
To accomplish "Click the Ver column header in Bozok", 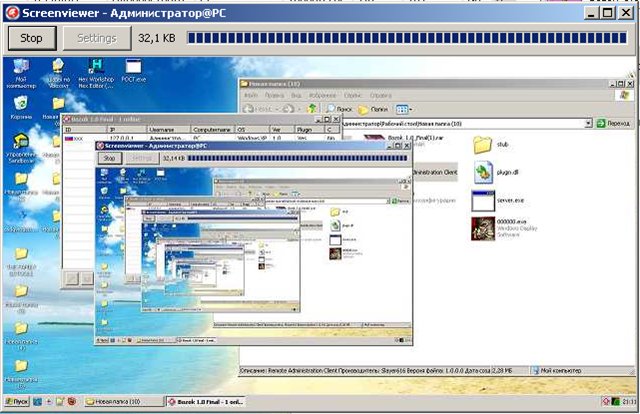I will click(282, 129).
